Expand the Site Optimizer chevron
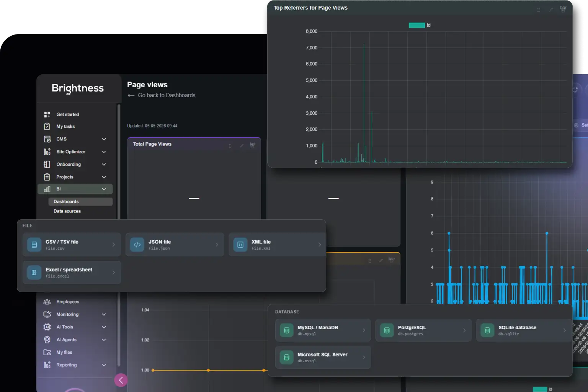This screenshot has width=588, height=392. tap(104, 152)
